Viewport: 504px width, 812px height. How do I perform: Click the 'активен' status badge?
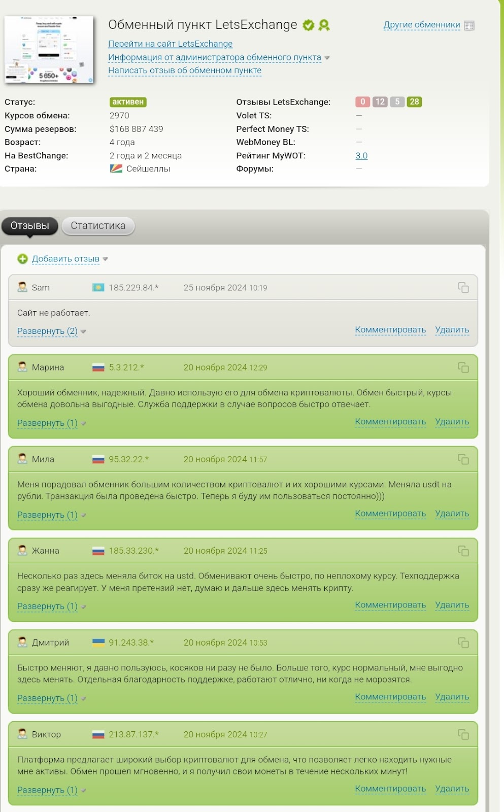(128, 101)
